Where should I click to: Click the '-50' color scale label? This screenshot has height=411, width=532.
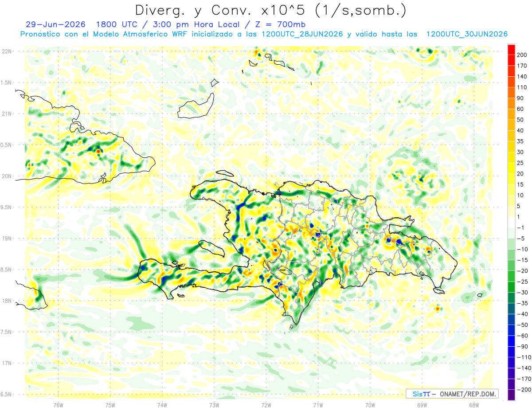point(522,325)
